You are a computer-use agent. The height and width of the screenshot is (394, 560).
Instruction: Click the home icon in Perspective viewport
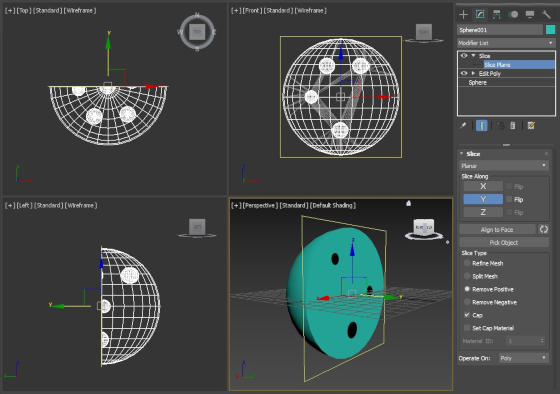tap(409, 203)
